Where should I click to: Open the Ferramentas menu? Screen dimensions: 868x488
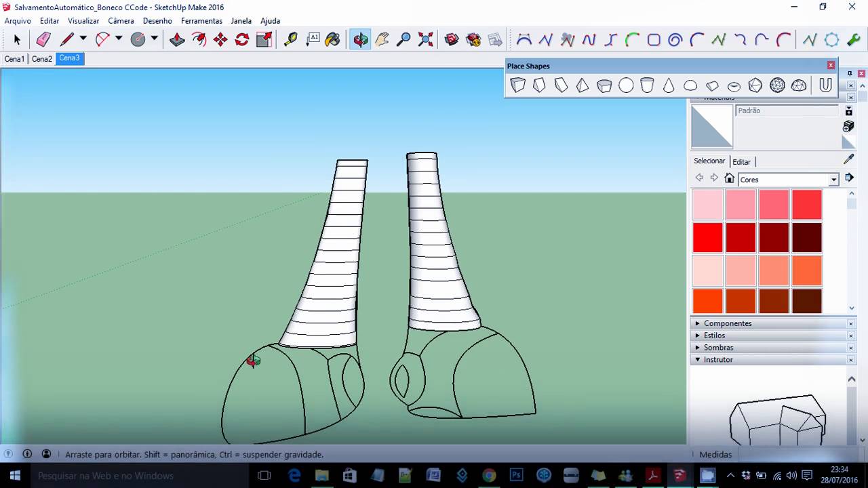pos(201,21)
